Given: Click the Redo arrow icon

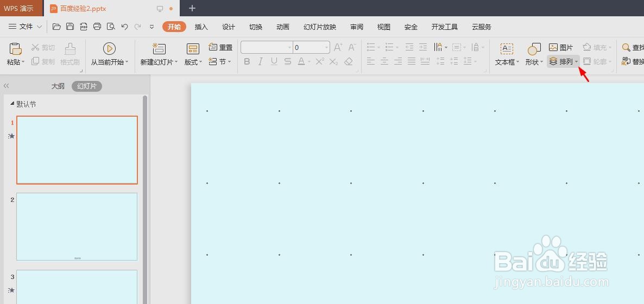Looking at the screenshot, I should click(138, 27).
